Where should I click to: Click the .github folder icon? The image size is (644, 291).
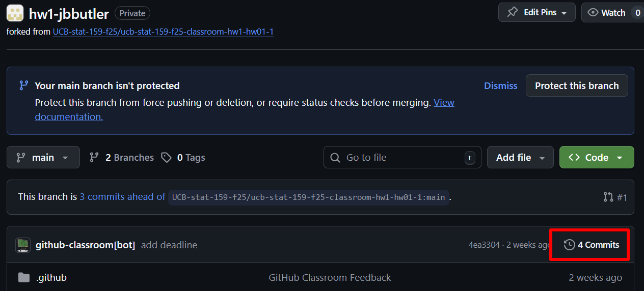tap(24, 278)
